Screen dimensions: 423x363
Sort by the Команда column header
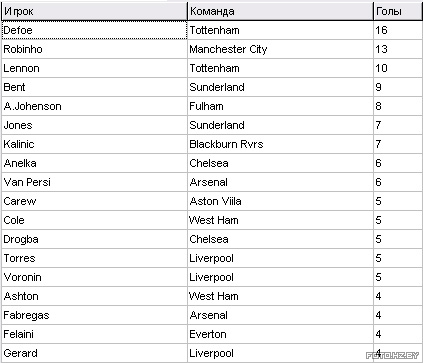click(x=280, y=11)
